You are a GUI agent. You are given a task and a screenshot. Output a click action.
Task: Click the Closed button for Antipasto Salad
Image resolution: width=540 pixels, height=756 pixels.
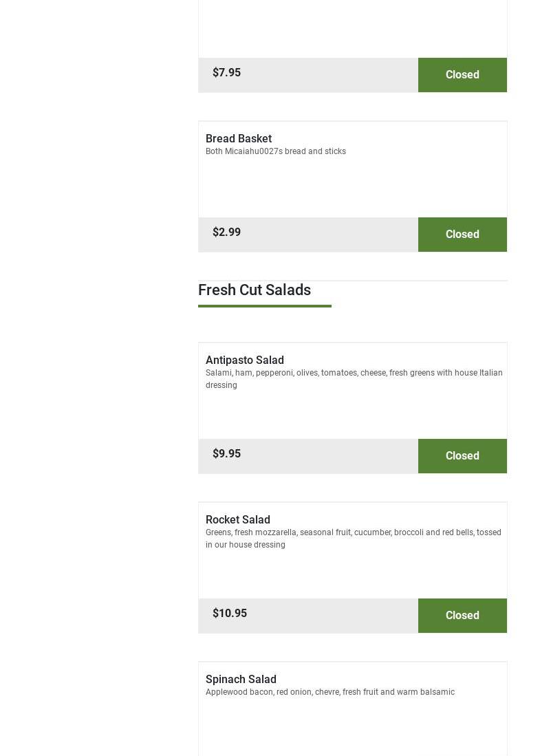(x=462, y=456)
